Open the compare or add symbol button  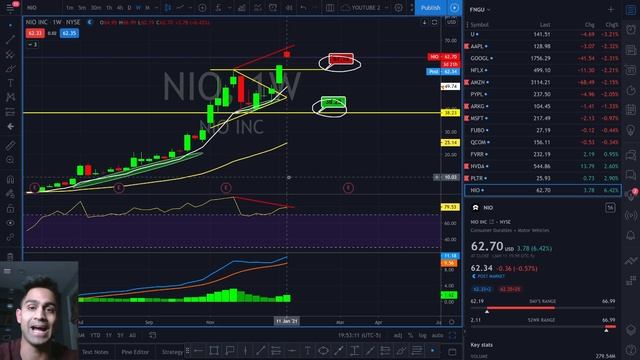coord(202,7)
